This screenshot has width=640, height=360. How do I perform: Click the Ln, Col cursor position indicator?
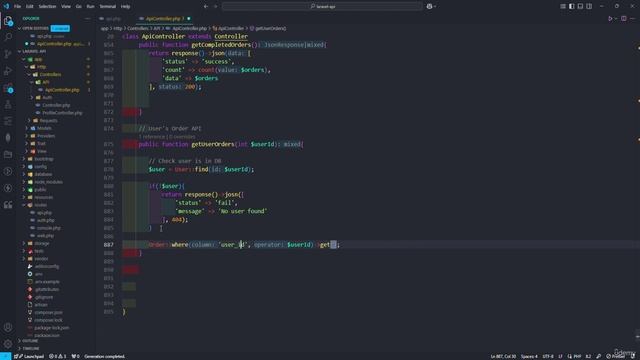[x=503, y=356]
